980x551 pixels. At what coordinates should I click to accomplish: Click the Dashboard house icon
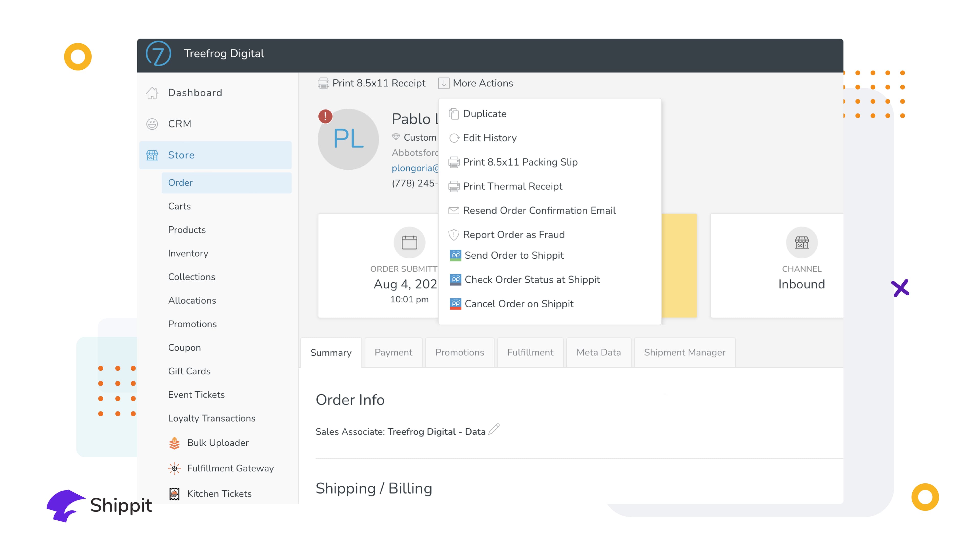point(152,93)
